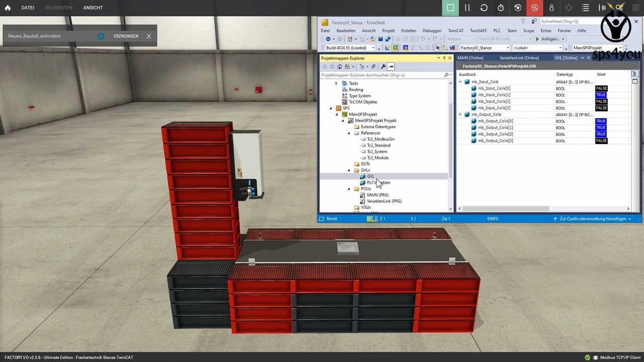
Task: Click the horizontal scrollbar in the GVL view
Action: point(506,208)
